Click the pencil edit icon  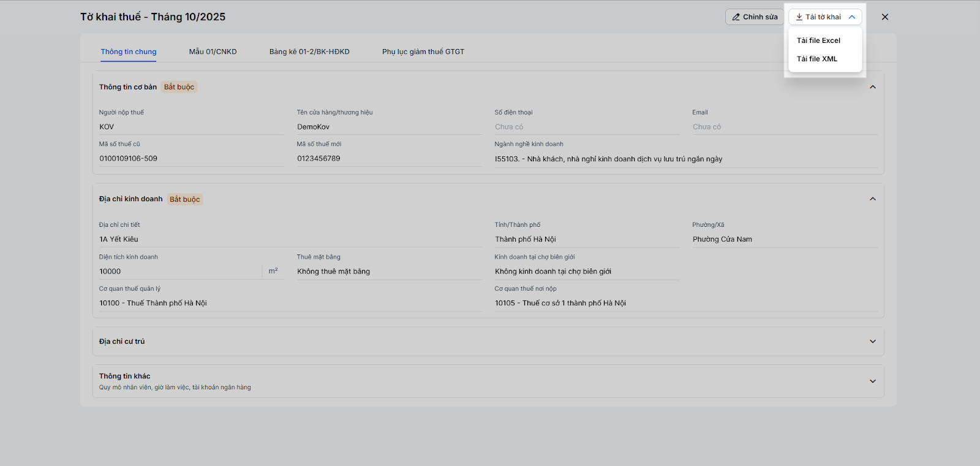[x=736, y=17]
